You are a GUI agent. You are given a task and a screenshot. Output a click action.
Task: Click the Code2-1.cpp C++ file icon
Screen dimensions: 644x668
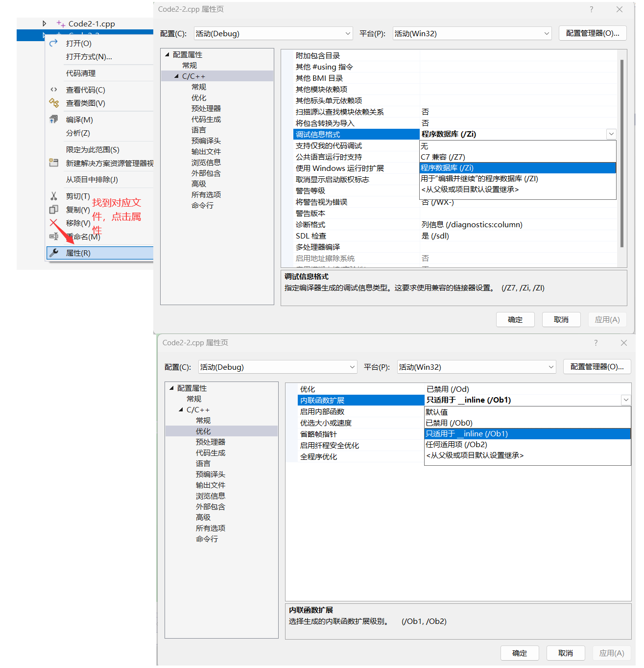[x=61, y=24]
